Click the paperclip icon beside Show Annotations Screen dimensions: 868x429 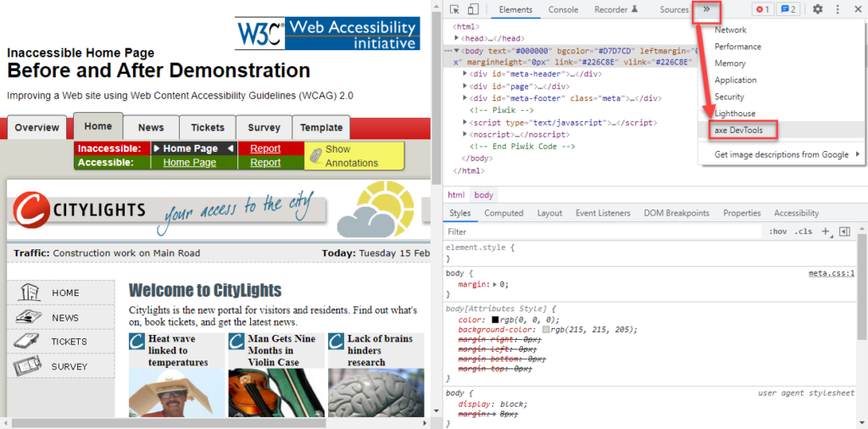pyautogui.click(x=315, y=155)
